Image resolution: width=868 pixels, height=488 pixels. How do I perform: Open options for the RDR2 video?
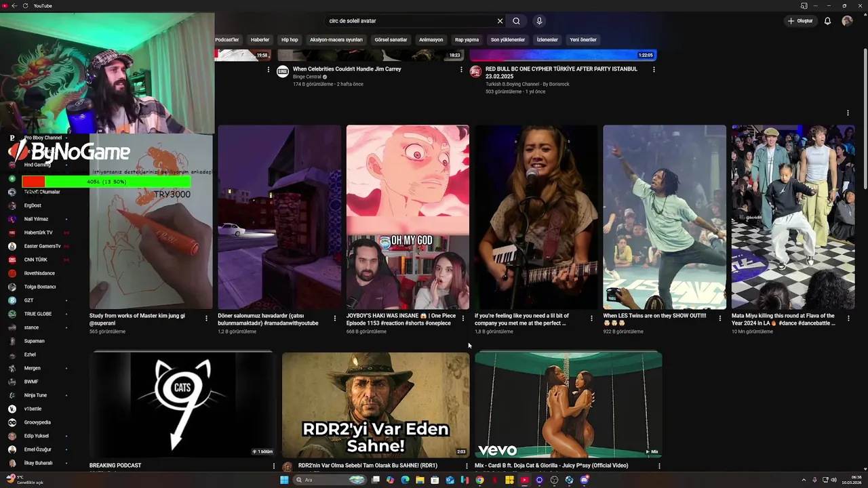(x=467, y=466)
